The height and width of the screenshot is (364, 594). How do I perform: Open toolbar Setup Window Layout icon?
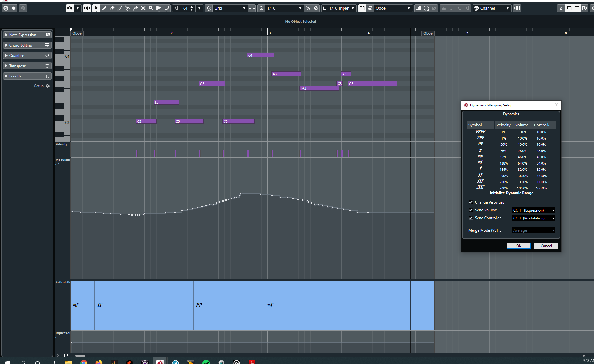(585, 8)
